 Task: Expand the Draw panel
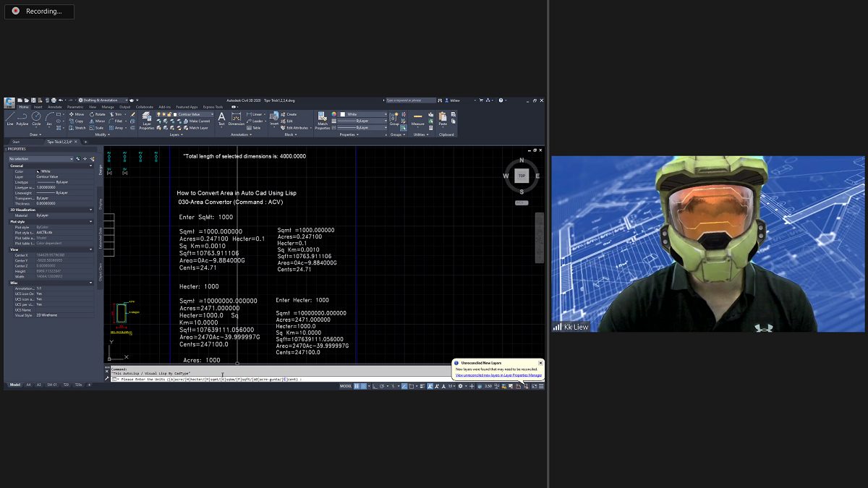pos(35,134)
